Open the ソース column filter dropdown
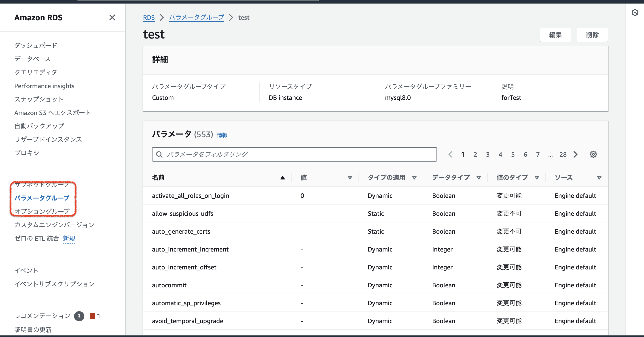This screenshot has height=337, width=644. pos(599,178)
